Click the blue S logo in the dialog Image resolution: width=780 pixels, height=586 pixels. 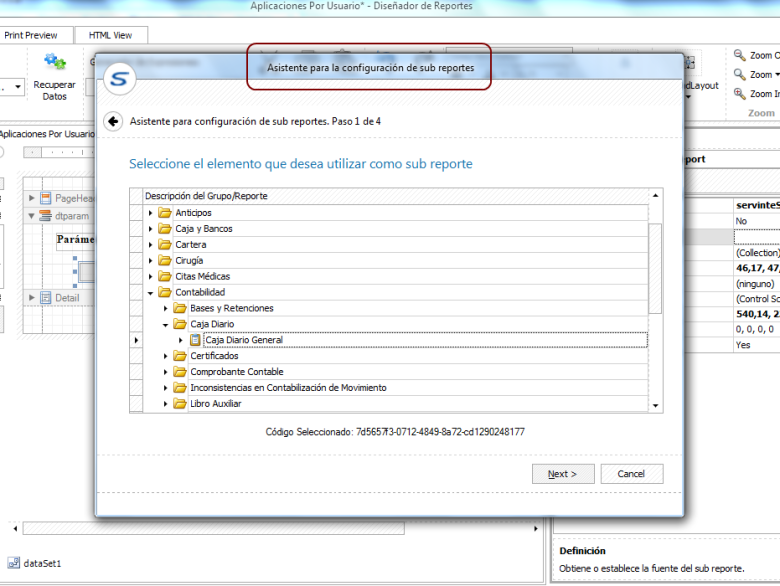pyautogui.click(x=121, y=77)
